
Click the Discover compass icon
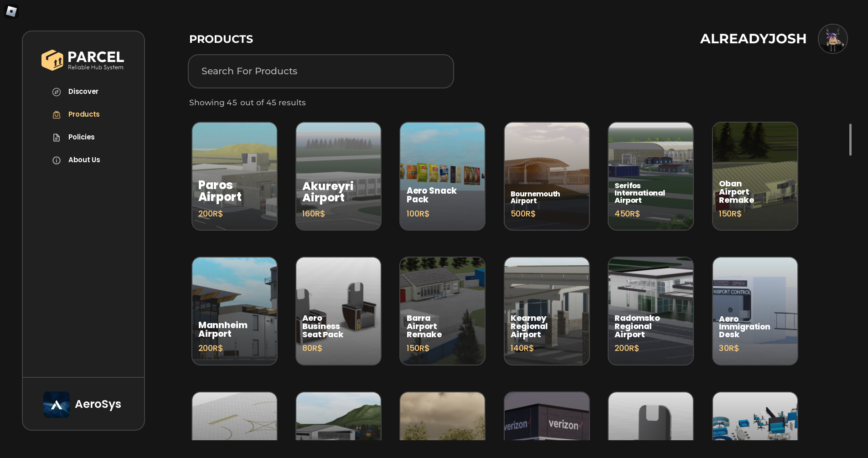click(x=57, y=92)
